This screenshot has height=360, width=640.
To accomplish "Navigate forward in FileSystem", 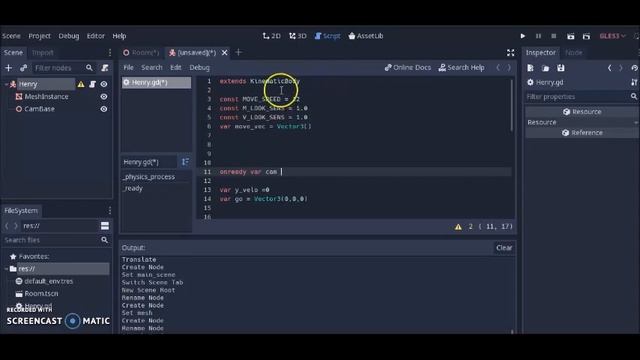I will (x=16, y=226).
